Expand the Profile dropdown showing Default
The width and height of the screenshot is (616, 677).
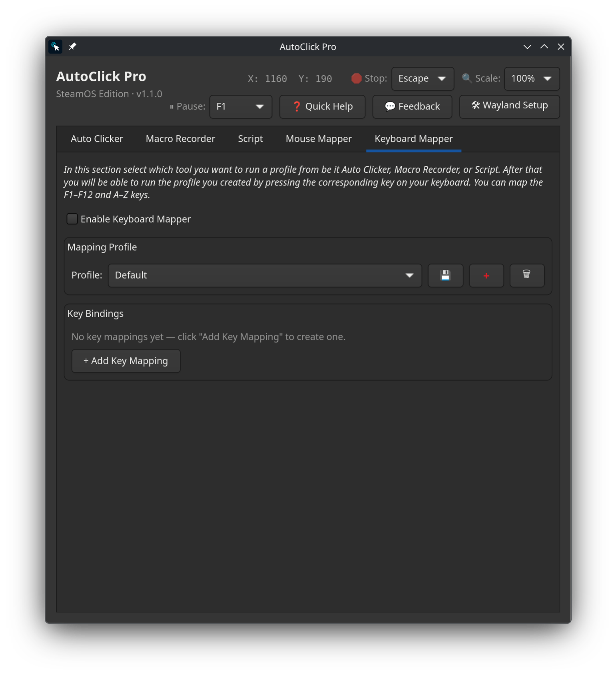(x=265, y=276)
